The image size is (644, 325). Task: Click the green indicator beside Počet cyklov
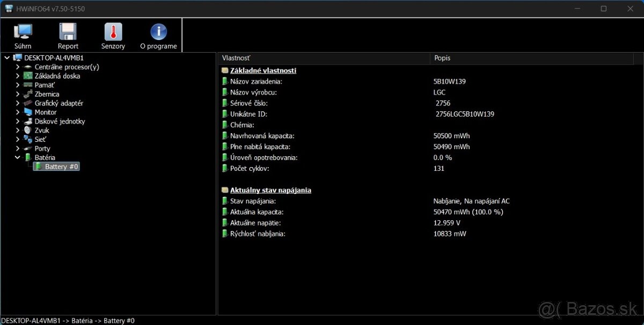(224, 168)
